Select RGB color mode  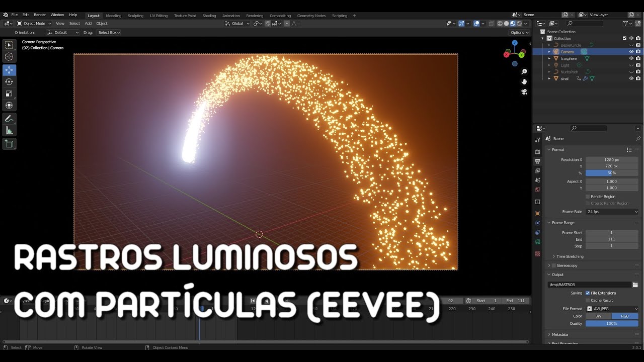(x=625, y=316)
